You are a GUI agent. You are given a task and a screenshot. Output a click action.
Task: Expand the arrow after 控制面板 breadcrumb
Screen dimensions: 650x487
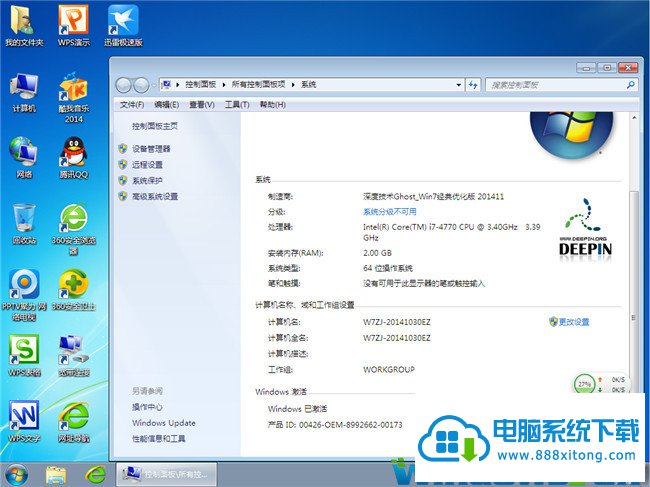coord(224,85)
